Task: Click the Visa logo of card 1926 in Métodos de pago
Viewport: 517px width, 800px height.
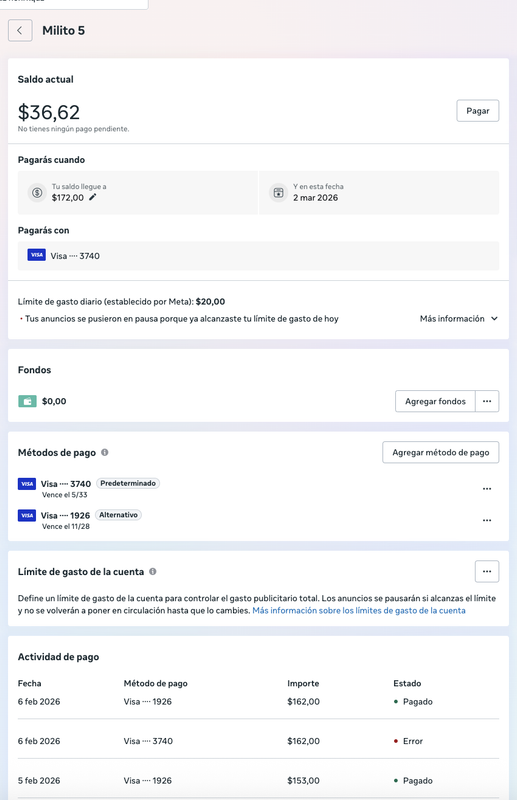Action: pos(27,515)
